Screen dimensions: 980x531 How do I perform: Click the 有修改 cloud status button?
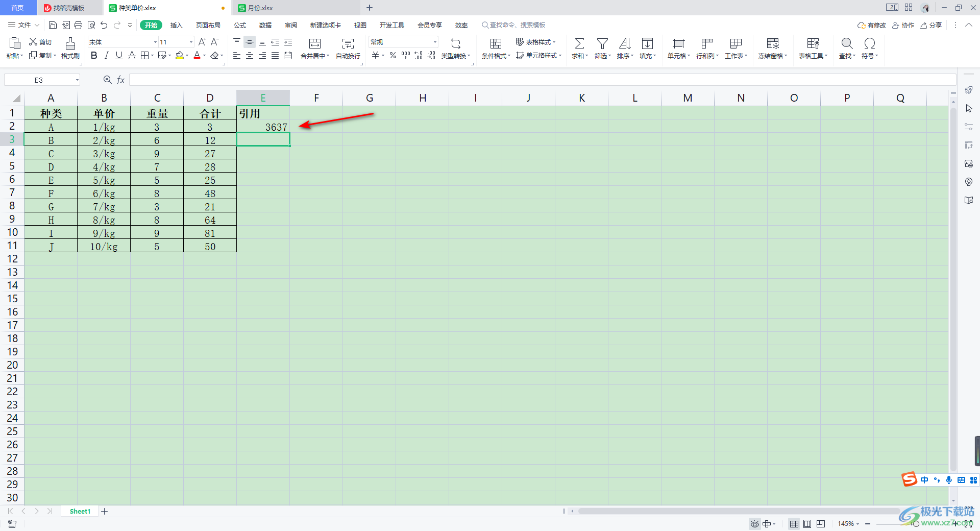872,25
